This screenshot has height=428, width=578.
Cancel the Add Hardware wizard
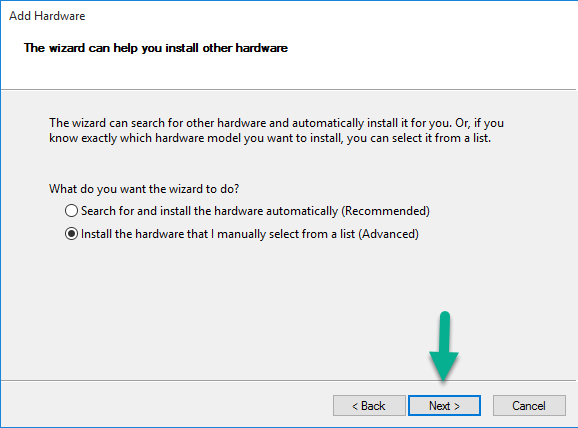click(x=529, y=406)
